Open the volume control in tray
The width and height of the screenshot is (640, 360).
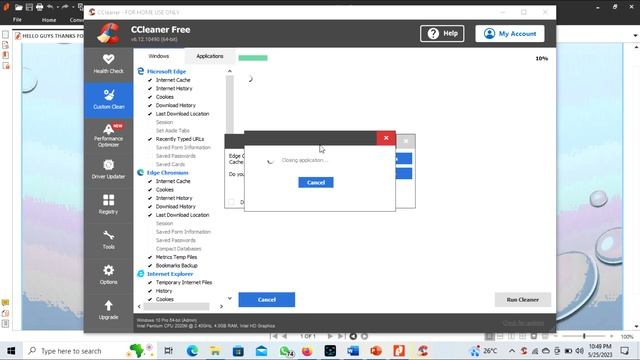coord(579,351)
